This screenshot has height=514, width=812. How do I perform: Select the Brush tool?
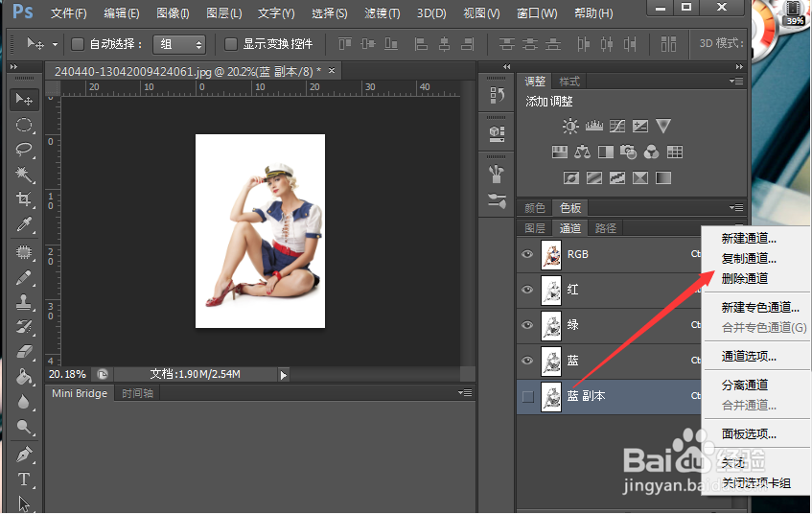pyautogui.click(x=23, y=277)
